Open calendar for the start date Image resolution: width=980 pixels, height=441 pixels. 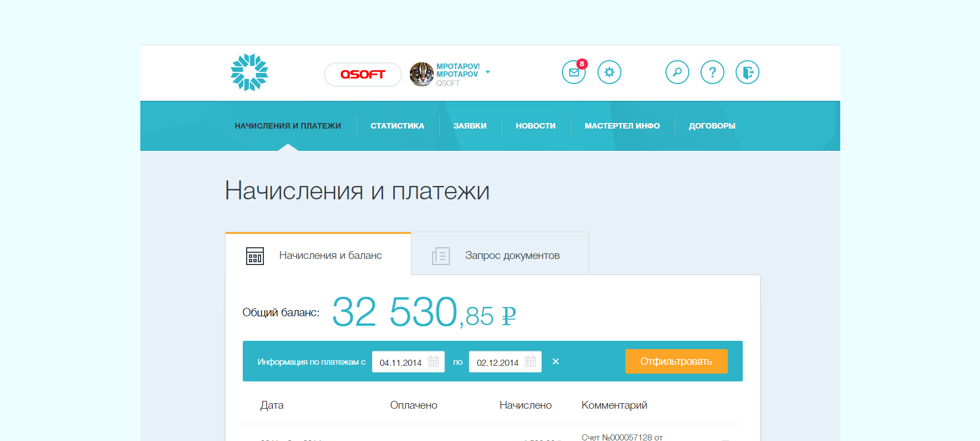pos(434,362)
